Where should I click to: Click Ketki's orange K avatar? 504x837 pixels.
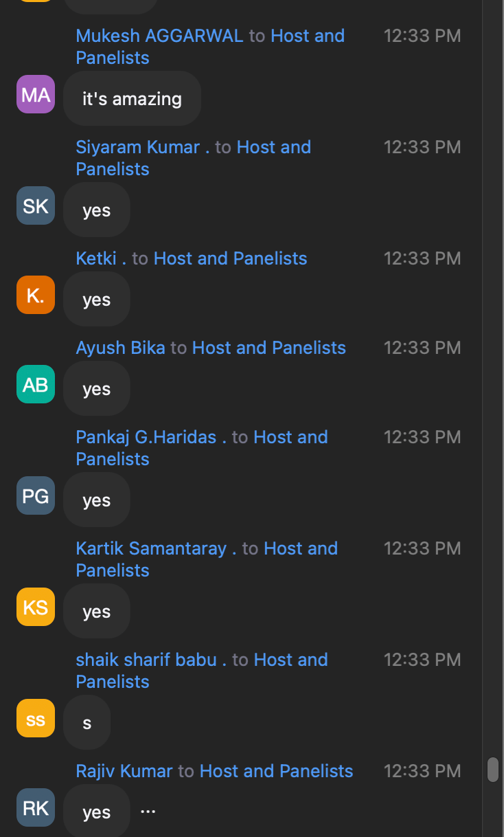tap(35, 295)
